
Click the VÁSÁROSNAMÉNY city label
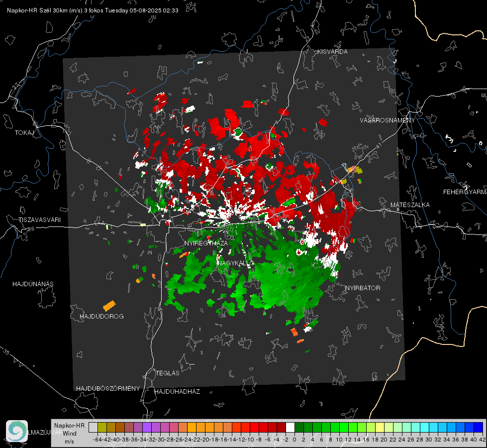pos(388,120)
